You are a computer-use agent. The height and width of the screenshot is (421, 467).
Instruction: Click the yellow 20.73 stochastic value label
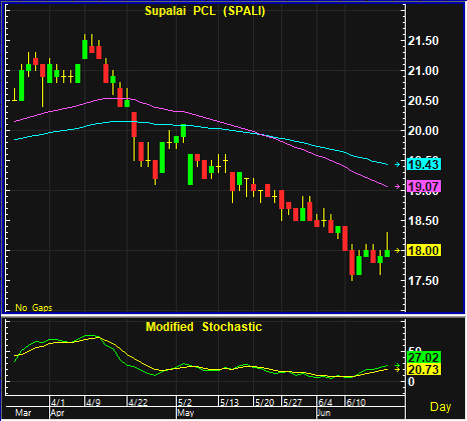tap(424, 369)
